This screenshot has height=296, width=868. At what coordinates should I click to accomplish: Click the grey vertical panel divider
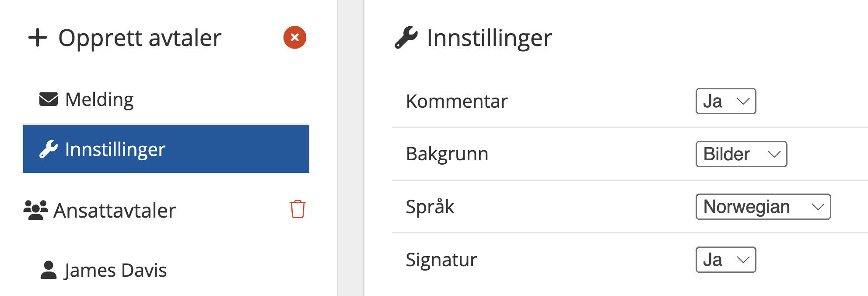pyautogui.click(x=350, y=148)
